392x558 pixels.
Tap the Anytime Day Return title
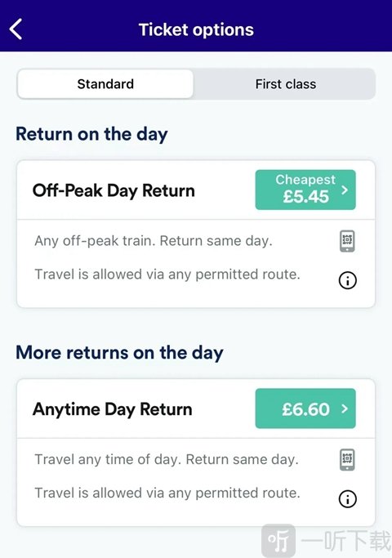coord(113,408)
